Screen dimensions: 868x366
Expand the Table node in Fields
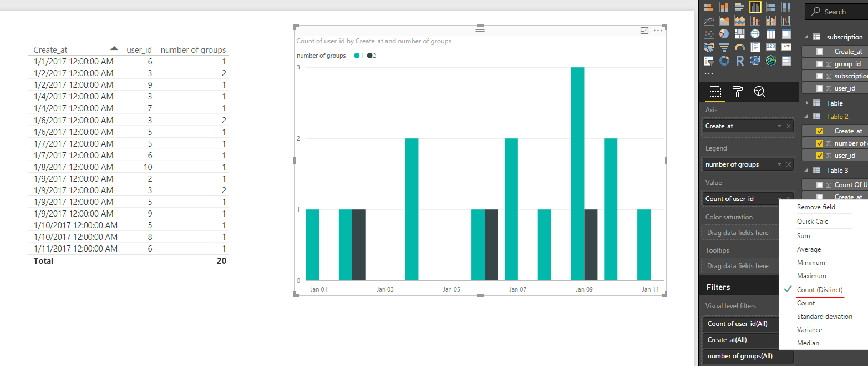coord(806,103)
